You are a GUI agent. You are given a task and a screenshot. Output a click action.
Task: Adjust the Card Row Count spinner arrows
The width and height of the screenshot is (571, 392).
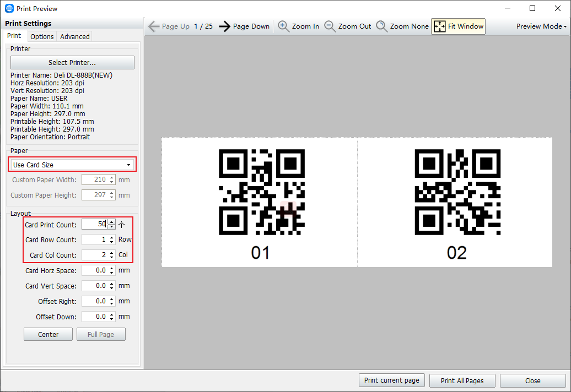pyautogui.click(x=112, y=239)
